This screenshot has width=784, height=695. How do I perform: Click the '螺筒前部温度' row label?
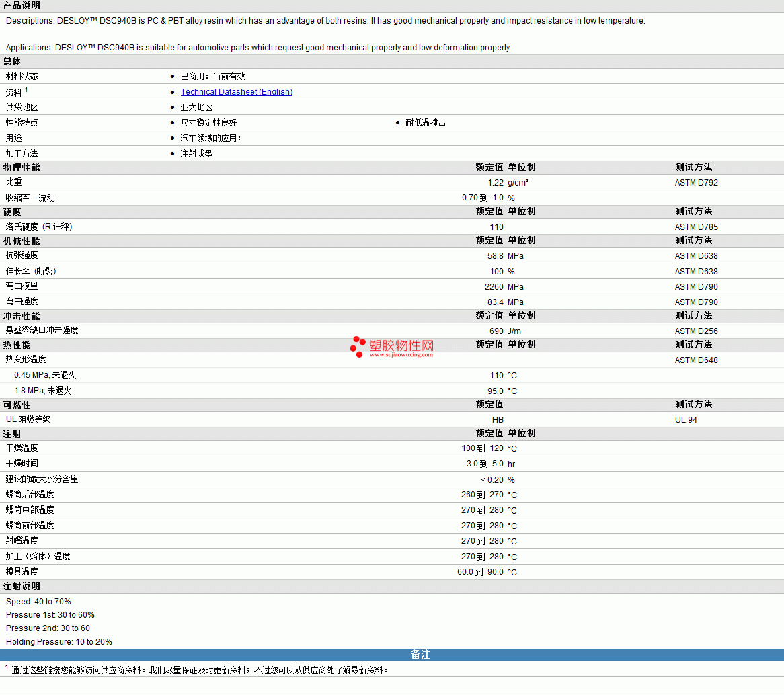pyautogui.click(x=30, y=526)
